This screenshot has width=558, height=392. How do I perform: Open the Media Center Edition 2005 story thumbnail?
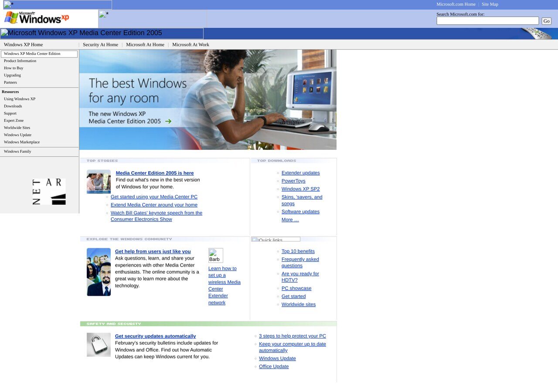click(99, 182)
